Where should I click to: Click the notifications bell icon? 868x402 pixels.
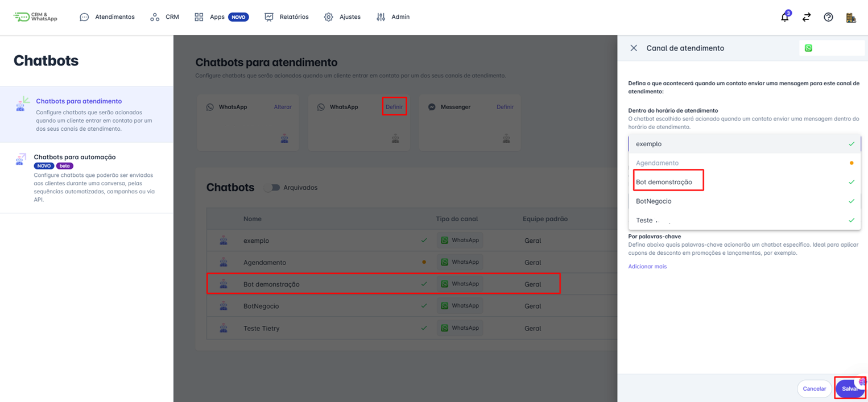click(785, 17)
